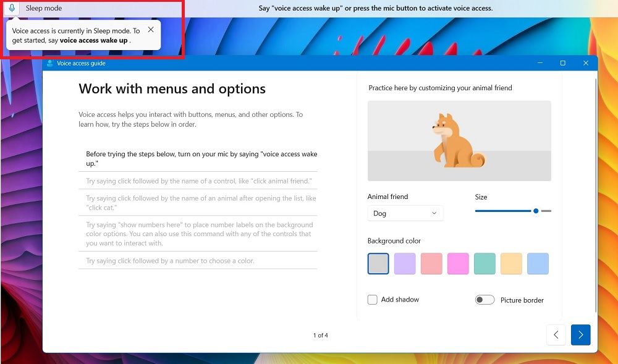
Task: Click the Size slider thumb
Action: [536, 211]
